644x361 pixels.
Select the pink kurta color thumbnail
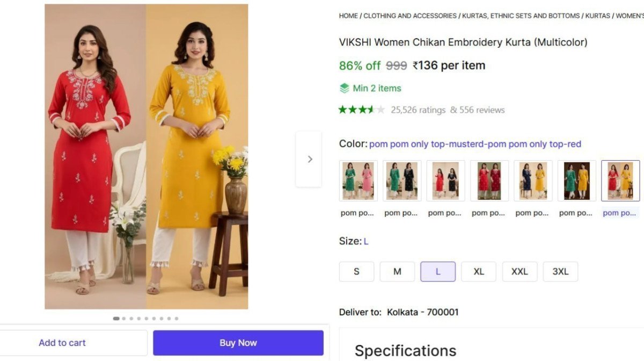click(x=357, y=180)
